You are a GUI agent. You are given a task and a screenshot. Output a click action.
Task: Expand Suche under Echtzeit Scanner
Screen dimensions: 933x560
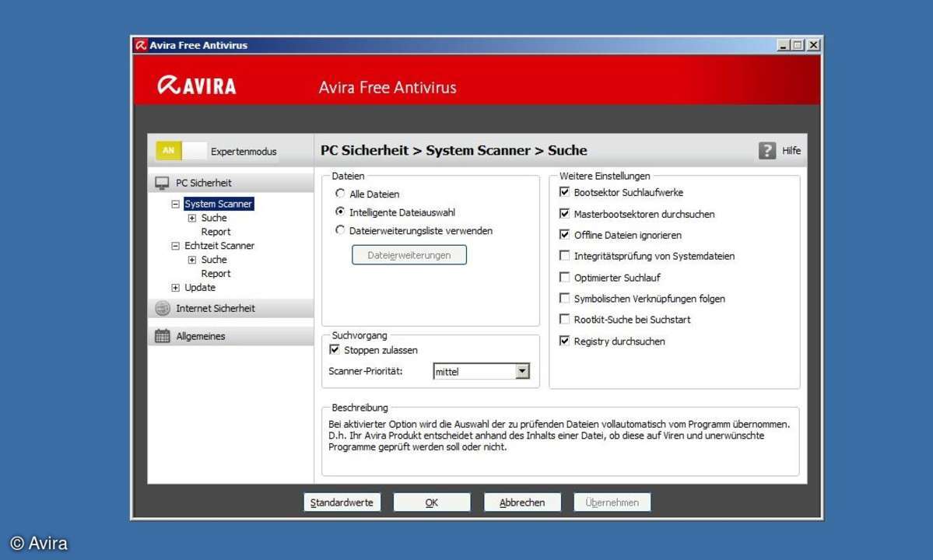click(192, 260)
